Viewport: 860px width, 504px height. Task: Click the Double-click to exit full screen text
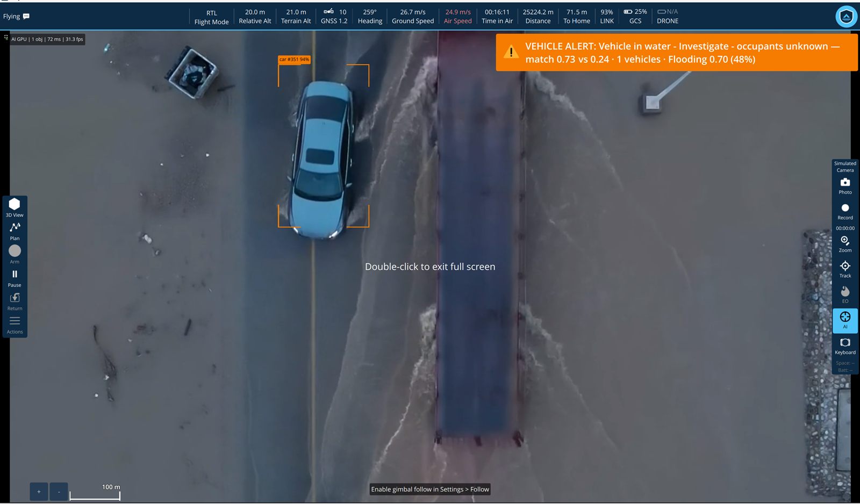430,267
